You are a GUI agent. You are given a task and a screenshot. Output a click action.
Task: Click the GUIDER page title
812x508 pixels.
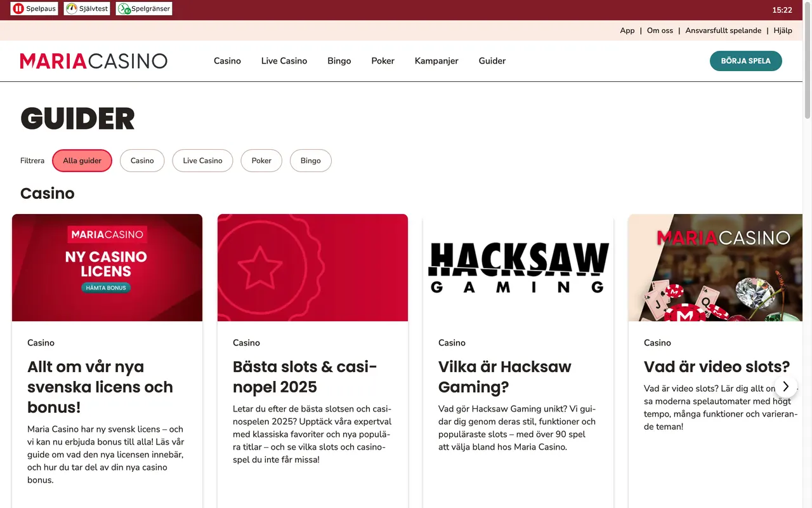77,119
